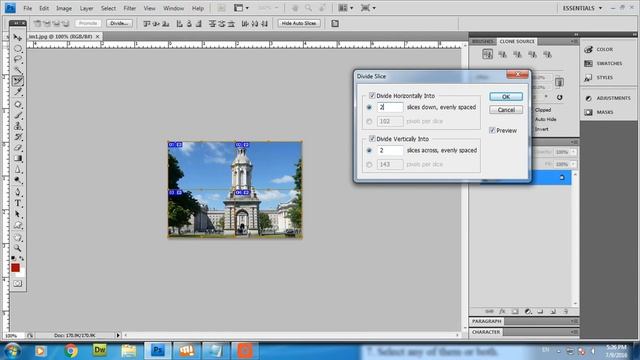This screenshot has height=360, width=640.
Task: Open the Layer menu
Action: click(86, 8)
